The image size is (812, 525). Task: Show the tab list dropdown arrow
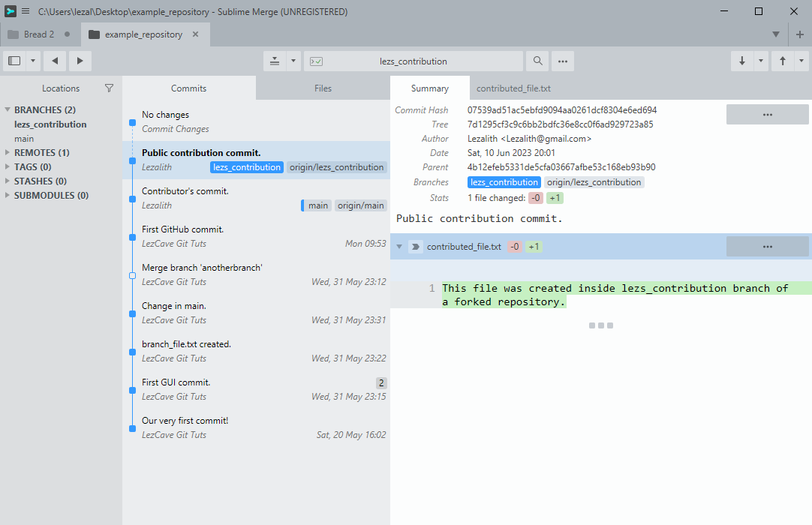click(776, 34)
